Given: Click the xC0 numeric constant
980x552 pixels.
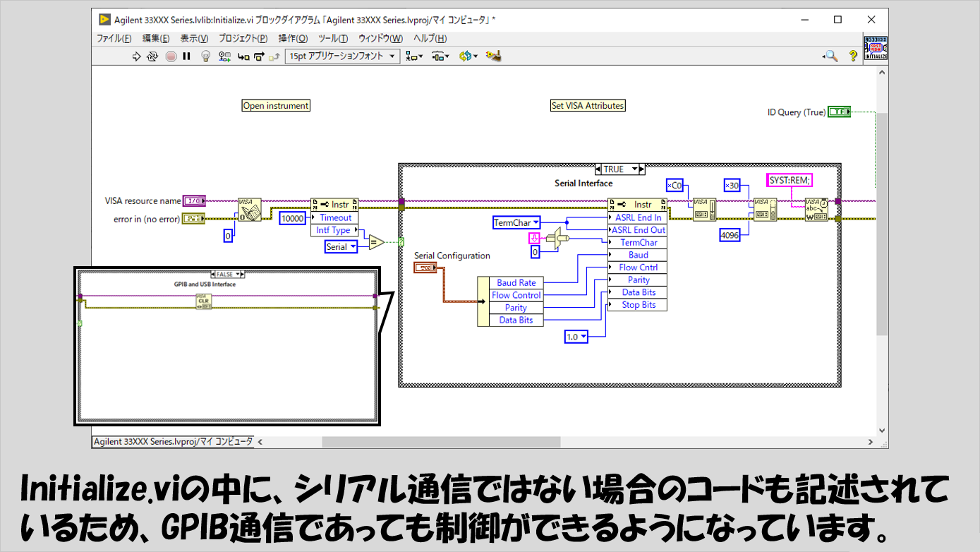Looking at the screenshot, I should (x=675, y=186).
